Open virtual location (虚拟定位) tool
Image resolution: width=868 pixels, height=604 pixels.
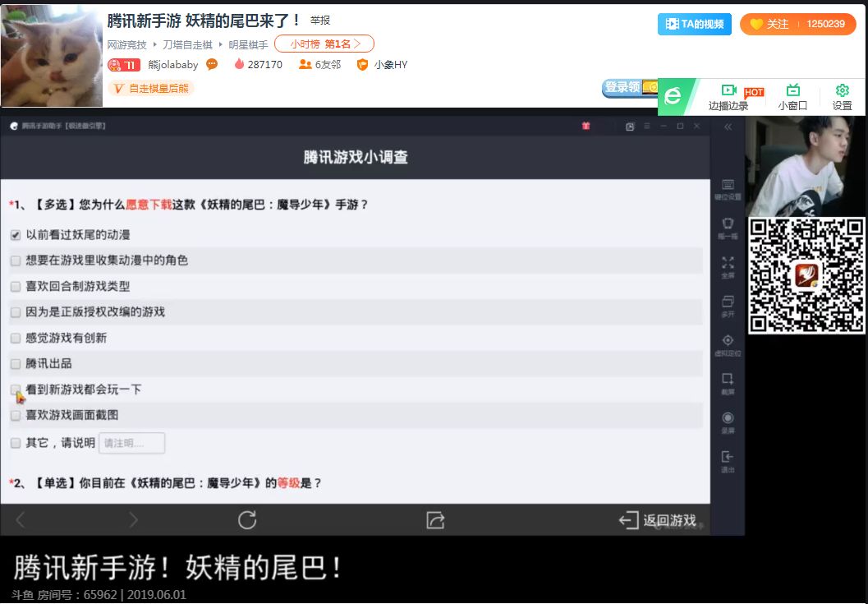(x=728, y=344)
